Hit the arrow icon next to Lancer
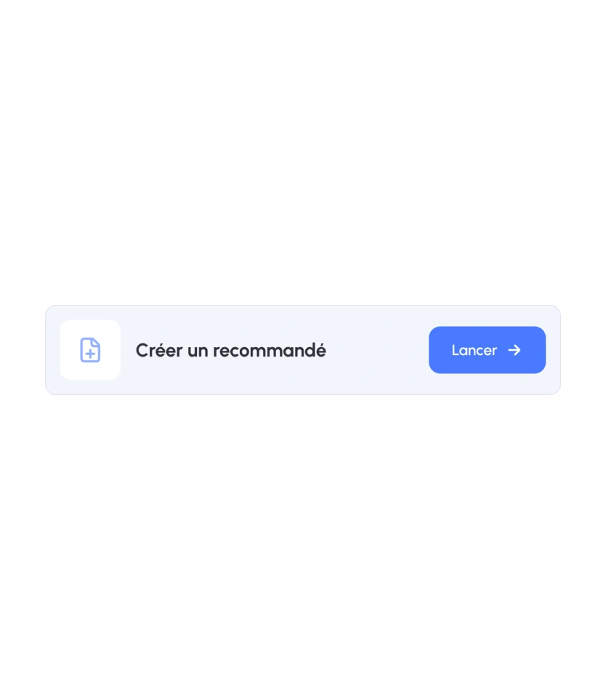This screenshot has width=606, height=700. click(x=514, y=350)
